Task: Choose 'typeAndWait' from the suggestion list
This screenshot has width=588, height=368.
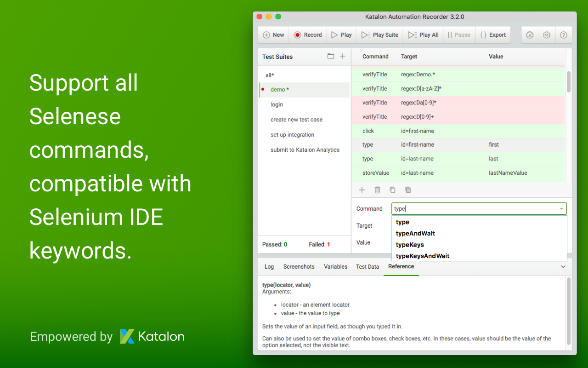Action: [x=479, y=233]
